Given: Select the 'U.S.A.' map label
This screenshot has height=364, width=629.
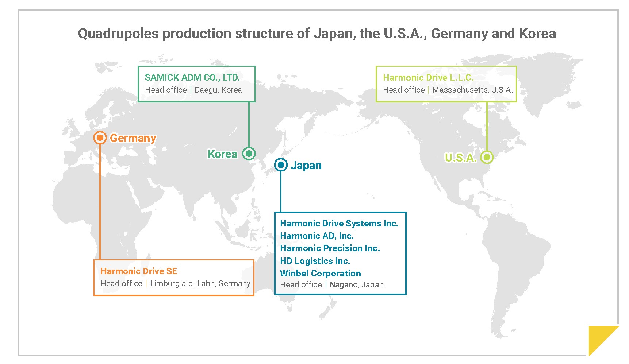Looking at the screenshot, I should 461,158.
